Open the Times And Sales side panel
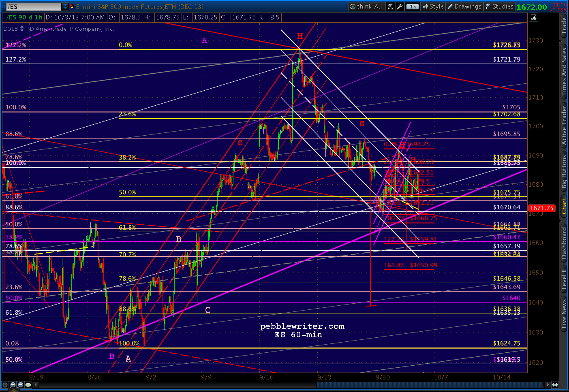569x392 pixels. [564, 72]
